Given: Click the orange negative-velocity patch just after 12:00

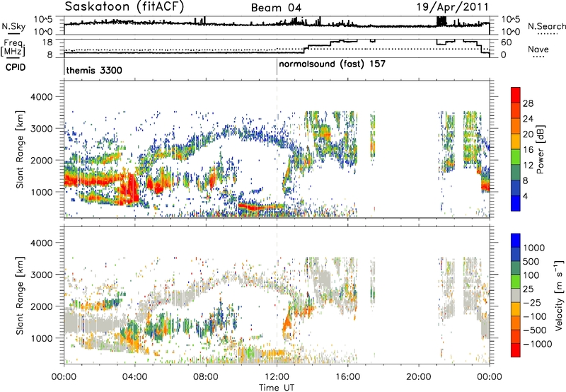Looking at the screenshot, I should click(287, 325).
